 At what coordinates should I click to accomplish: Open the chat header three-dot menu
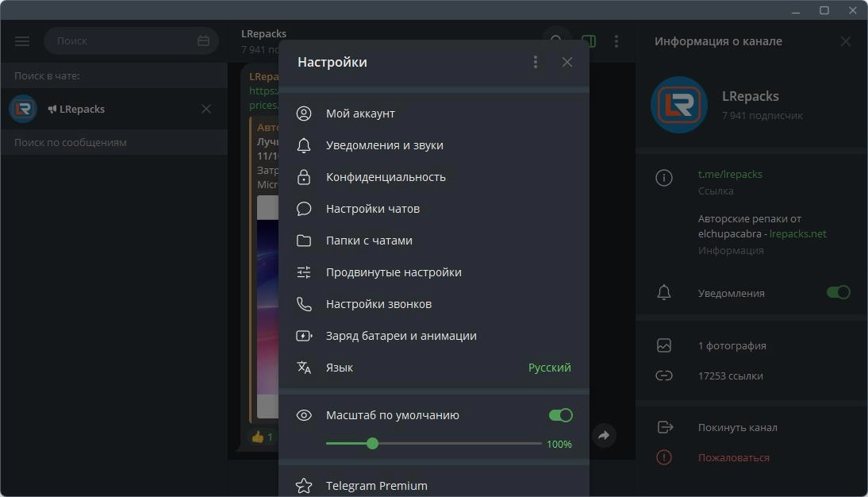[616, 41]
